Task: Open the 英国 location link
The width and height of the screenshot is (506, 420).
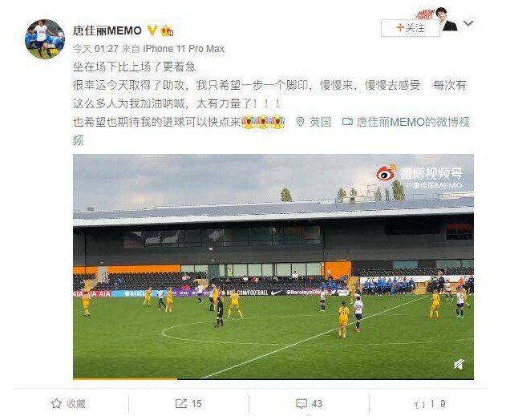Action: pos(320,122)
